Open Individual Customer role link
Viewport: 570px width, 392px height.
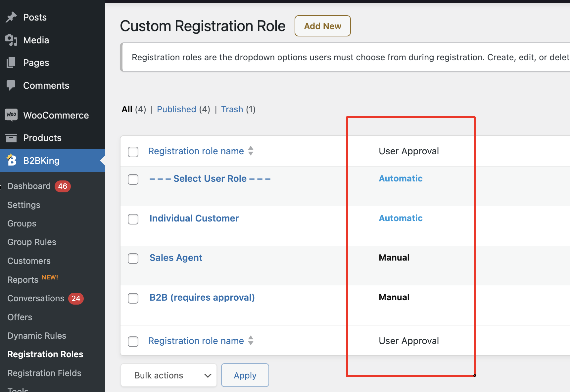tap(194, 218)
